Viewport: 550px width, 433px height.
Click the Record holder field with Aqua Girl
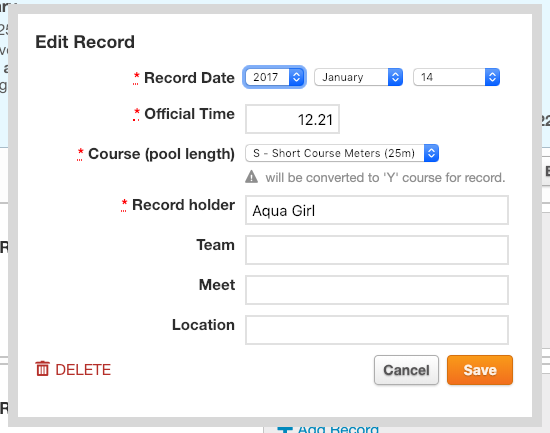(x=377, y=210)
